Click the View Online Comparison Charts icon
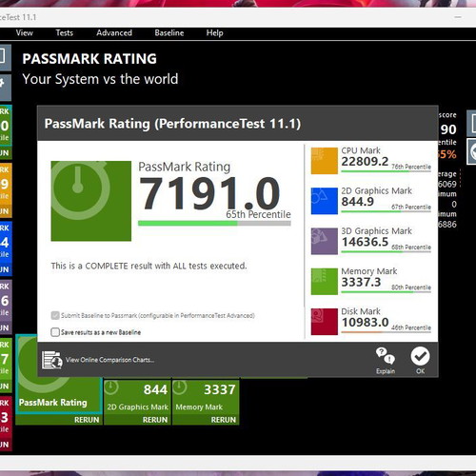Screen dimensions: 476x476 pos(52,360)
